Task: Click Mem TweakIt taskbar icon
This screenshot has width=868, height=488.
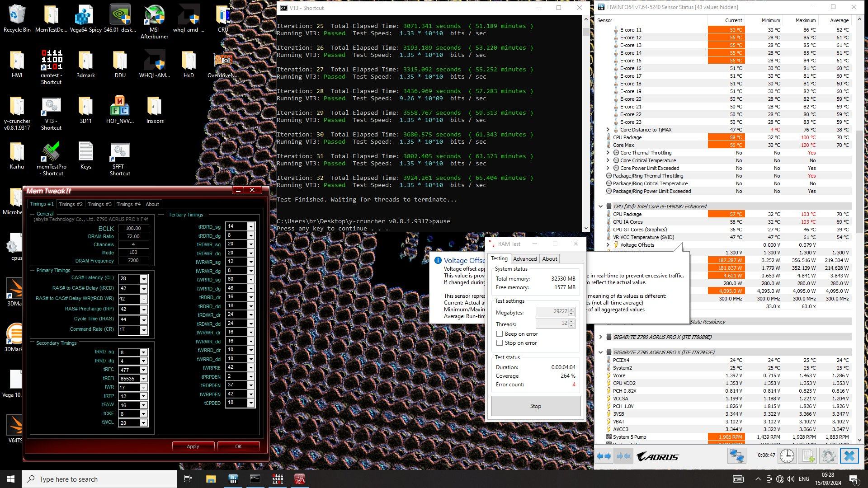Action: (x=299, y=479)
